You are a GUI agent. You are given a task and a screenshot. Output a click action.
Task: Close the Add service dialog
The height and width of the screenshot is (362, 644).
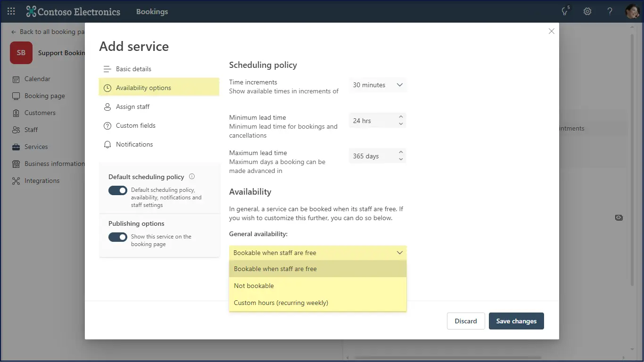pos(551,31)
